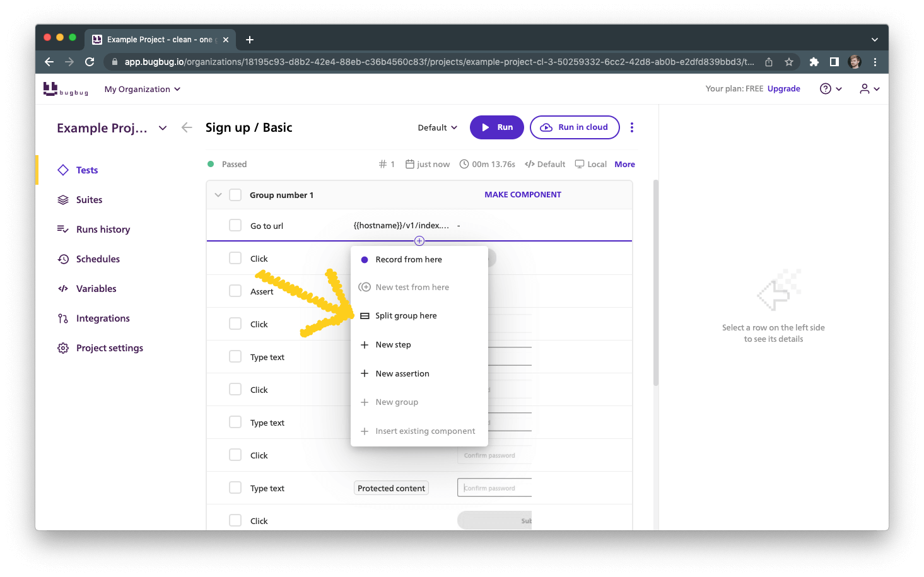Screen dimensions: 924x577
Task: Expand the My Organization dropdown
Action: pos(143,89)
